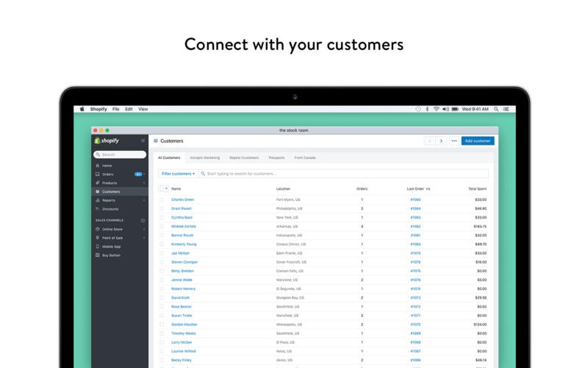Click the volume icon in menu bar
Viewport: 588px width, 368px height.
(445, 109)
